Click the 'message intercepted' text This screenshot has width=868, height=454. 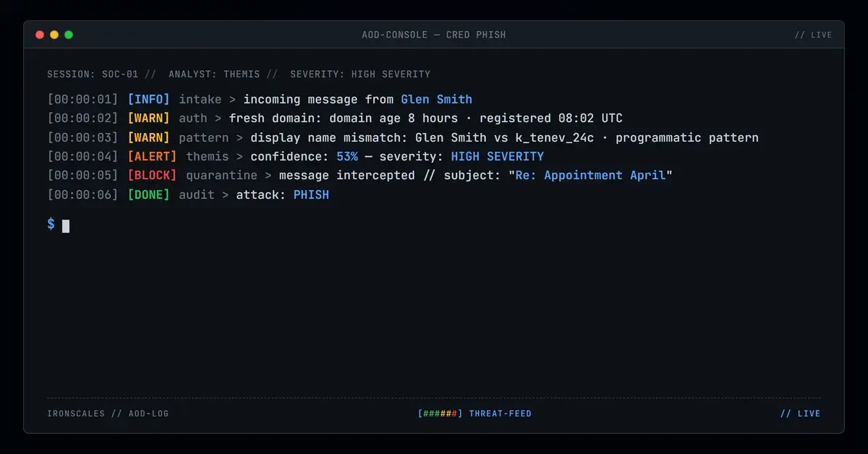click(x=347, y=175)
